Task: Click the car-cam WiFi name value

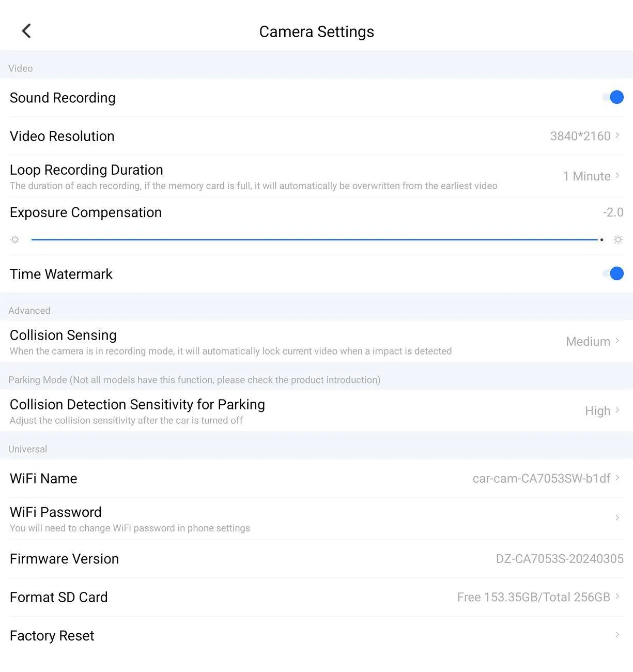Action: pos(541,479)
